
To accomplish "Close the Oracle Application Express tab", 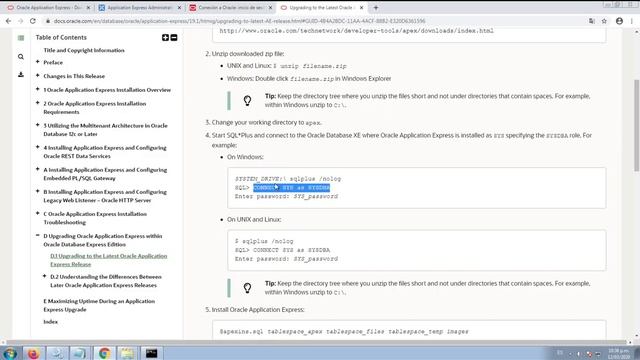I will 89,8.
